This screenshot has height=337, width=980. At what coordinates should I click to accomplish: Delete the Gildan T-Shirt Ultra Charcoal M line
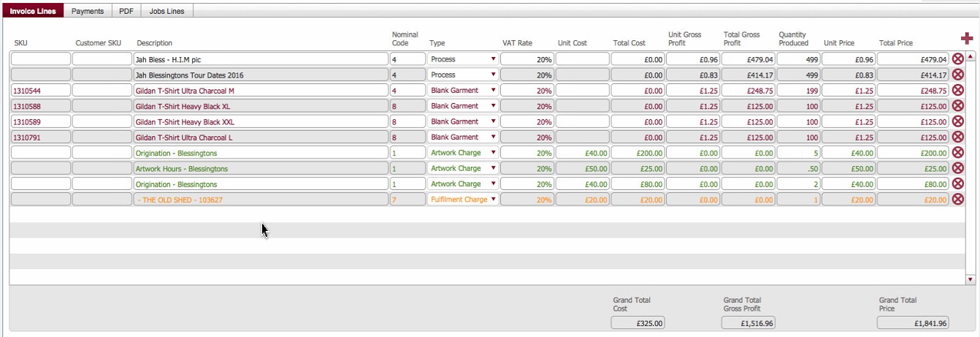coord(957,91)
